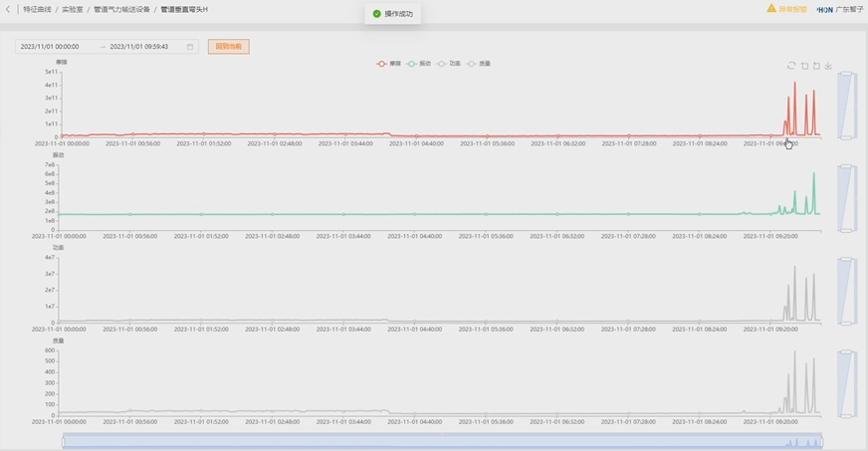Navigate to 特征曲线 breadcrumb

pyautogui.click(x=37, y=9)
